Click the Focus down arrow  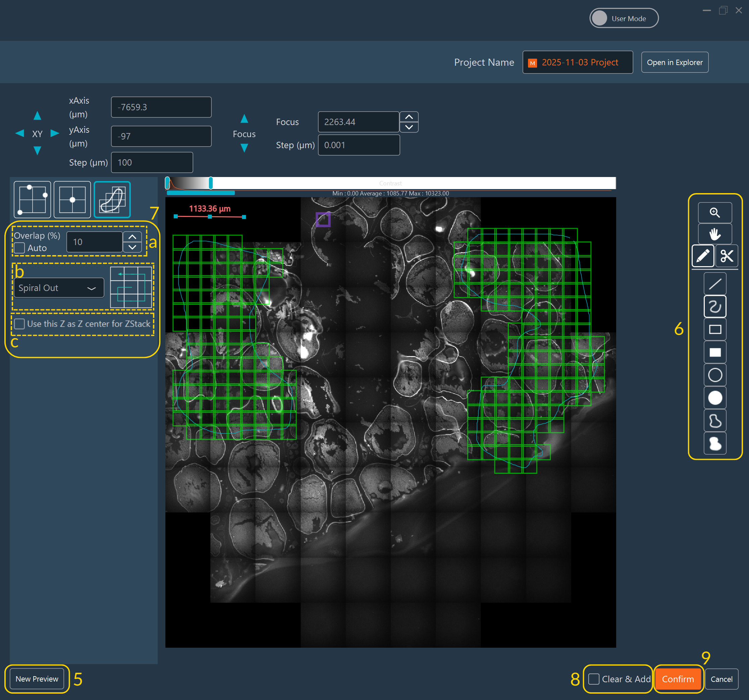(x=244, y=148)
